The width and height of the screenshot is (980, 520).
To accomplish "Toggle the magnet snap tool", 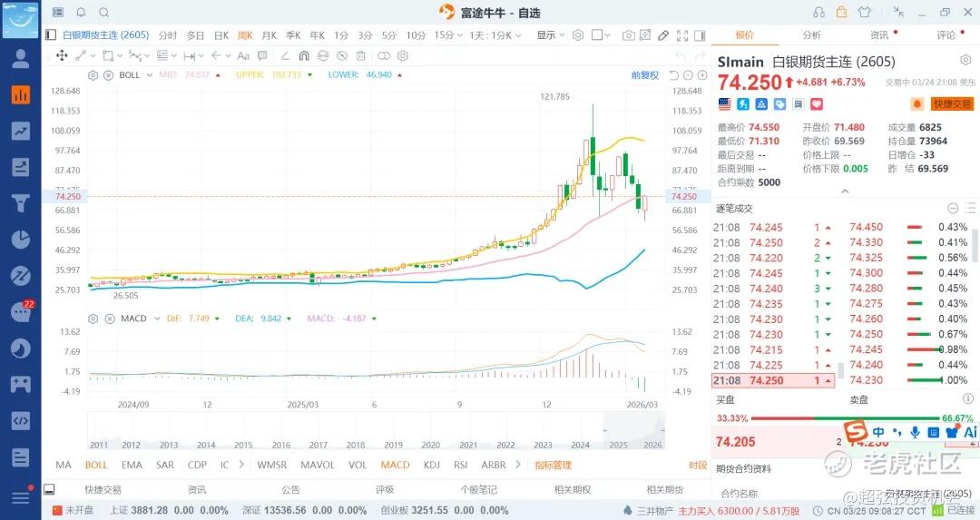I will click(304, 55).
